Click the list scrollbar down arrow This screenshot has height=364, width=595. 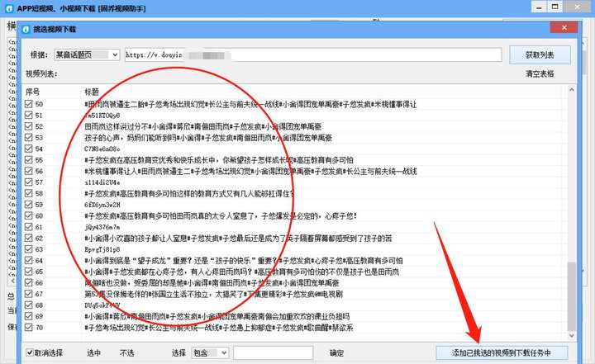572,336
